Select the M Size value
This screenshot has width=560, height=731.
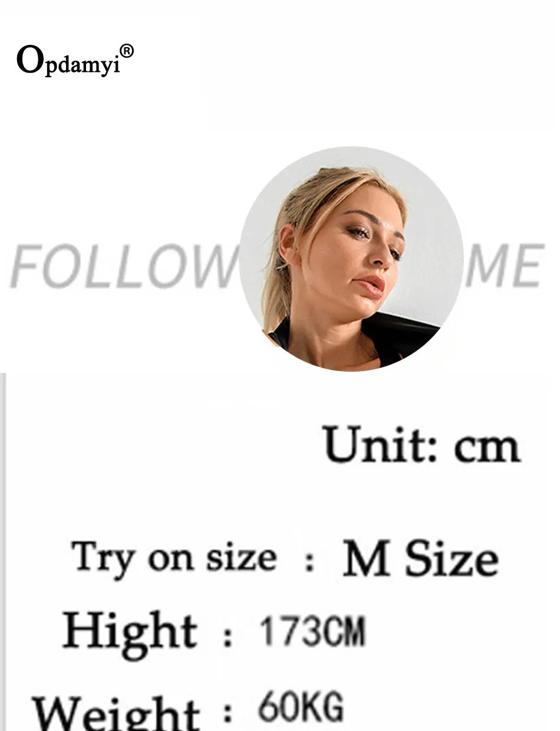(x=420, y=559)
